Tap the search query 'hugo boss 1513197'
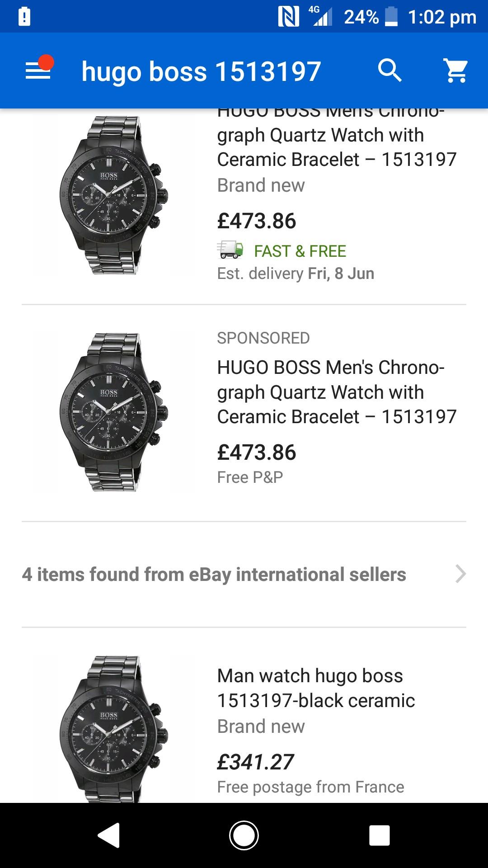This screenshot has width=488, height=868. click(201, 71)
